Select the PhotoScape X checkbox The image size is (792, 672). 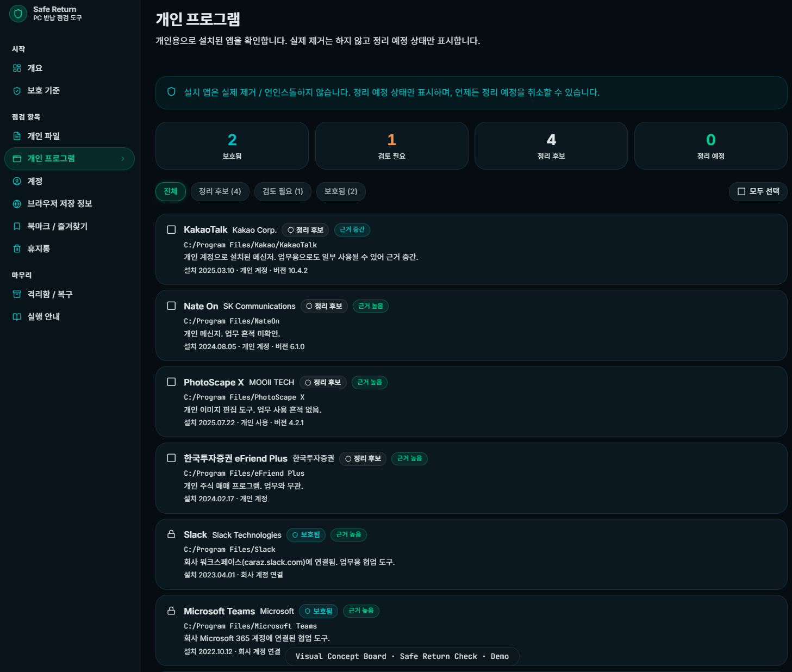pos(171,382)
